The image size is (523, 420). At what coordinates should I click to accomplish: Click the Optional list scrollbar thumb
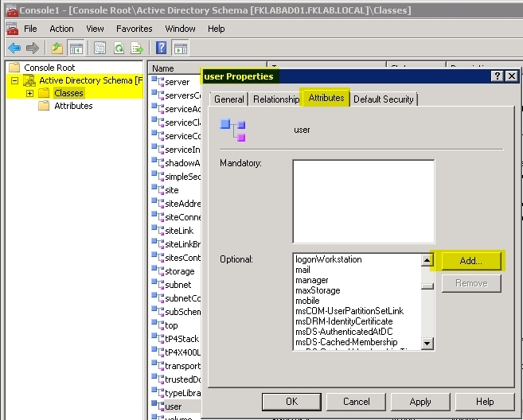[x=427, y=286]
